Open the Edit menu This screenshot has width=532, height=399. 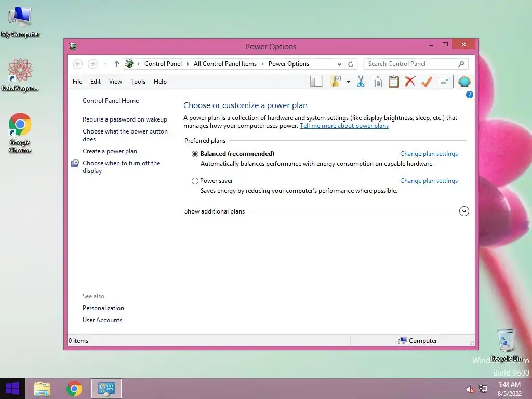(96, 82)
